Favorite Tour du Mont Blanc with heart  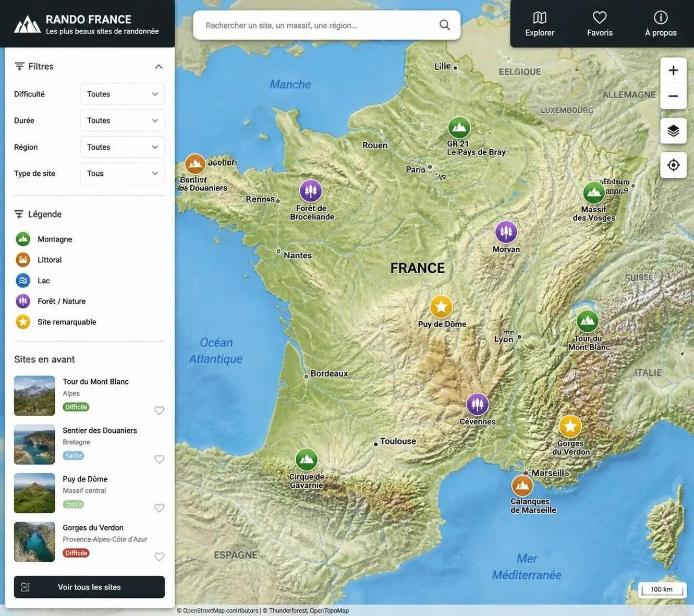(160, 410)
